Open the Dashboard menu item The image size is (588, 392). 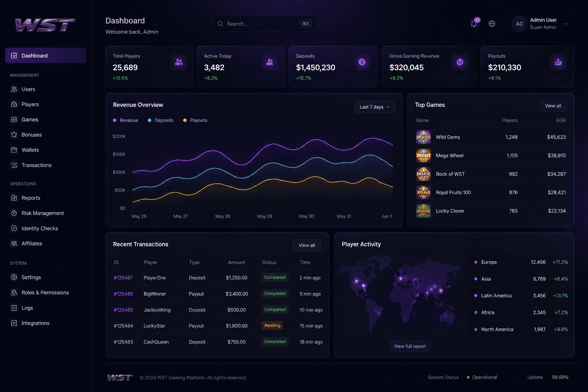click(46, 56)
